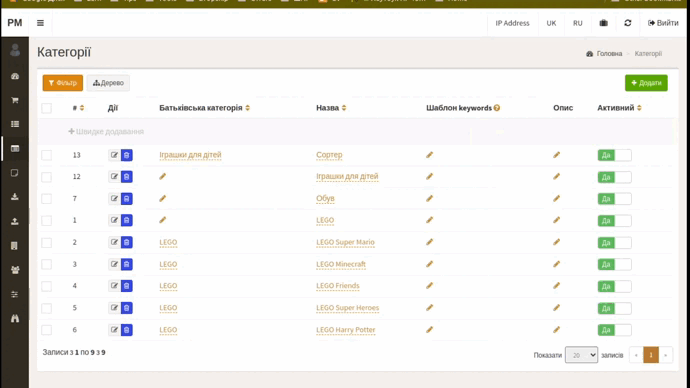This screenshot has height=388, width=690.
Task: Open the download sidebar icon
Action: (15, 197)
